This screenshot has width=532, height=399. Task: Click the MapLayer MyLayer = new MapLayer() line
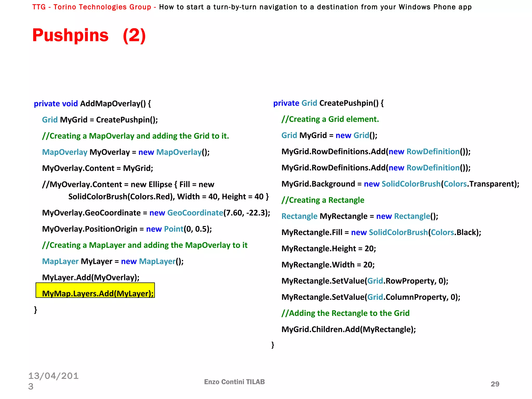113,261
